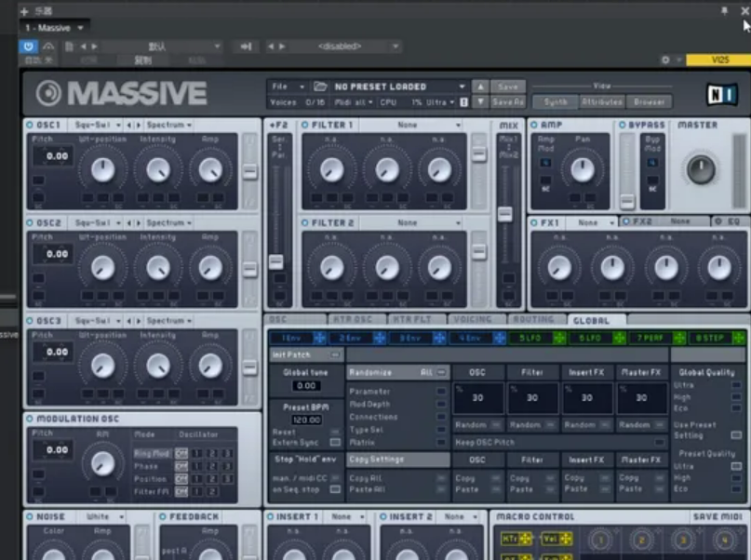Enable Filter 1 power toggle

point(305,125)
